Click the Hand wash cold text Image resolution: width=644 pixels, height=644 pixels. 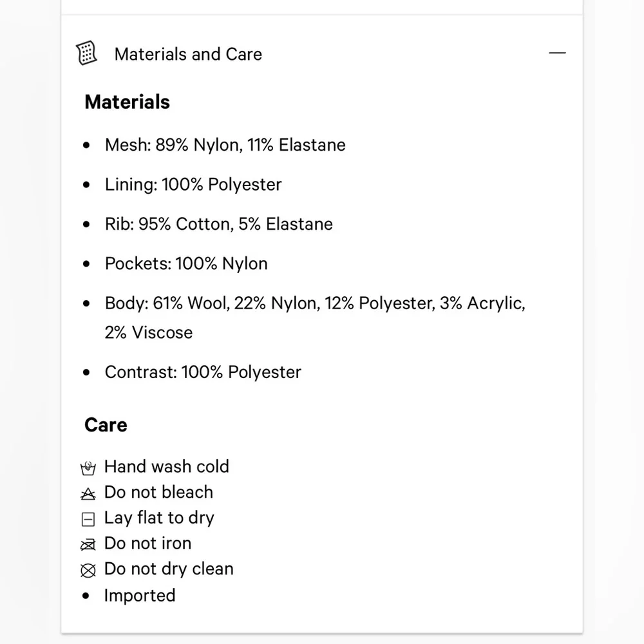pos(166,466)
